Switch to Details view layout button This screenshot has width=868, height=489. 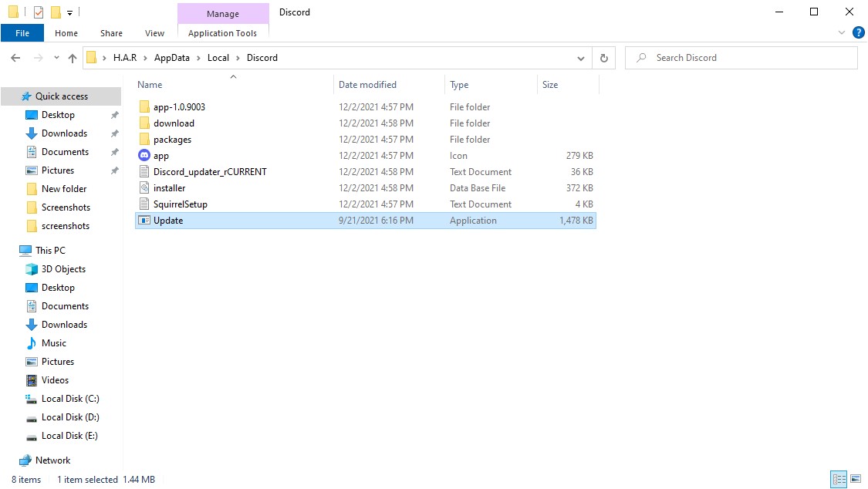839,479
